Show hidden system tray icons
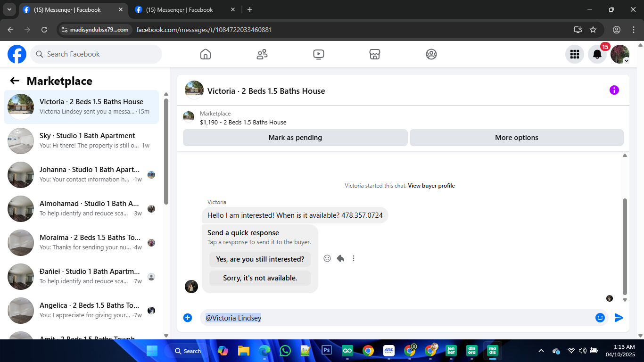 pyautogui.click(x=541, y=351)
